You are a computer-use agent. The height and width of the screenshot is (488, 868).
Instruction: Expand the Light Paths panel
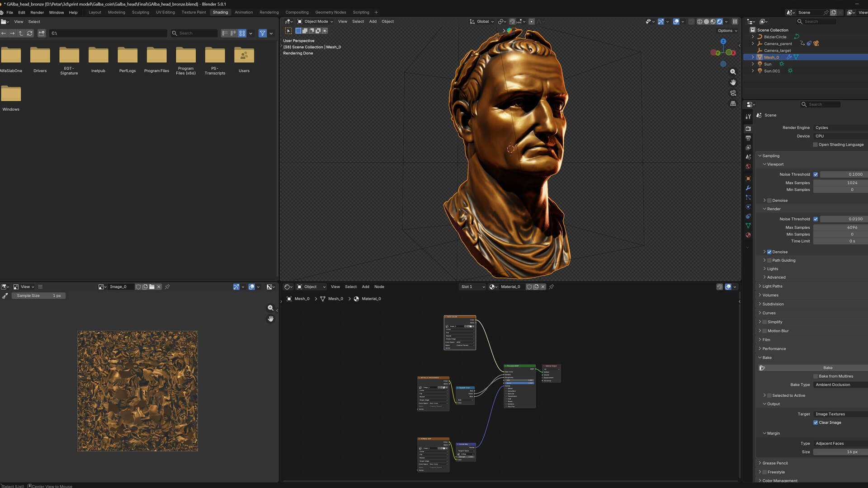point(772,286)
